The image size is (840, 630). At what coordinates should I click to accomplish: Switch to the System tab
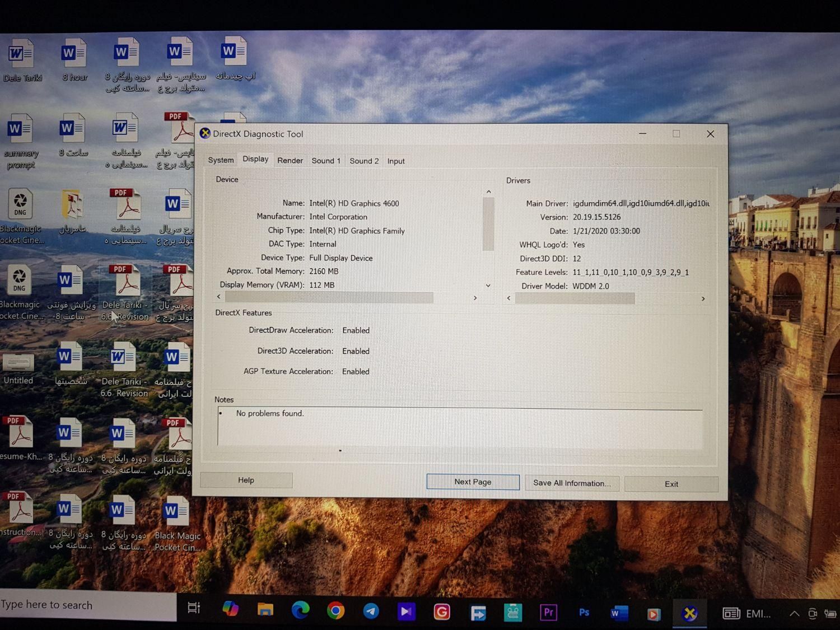coord(221,160)
